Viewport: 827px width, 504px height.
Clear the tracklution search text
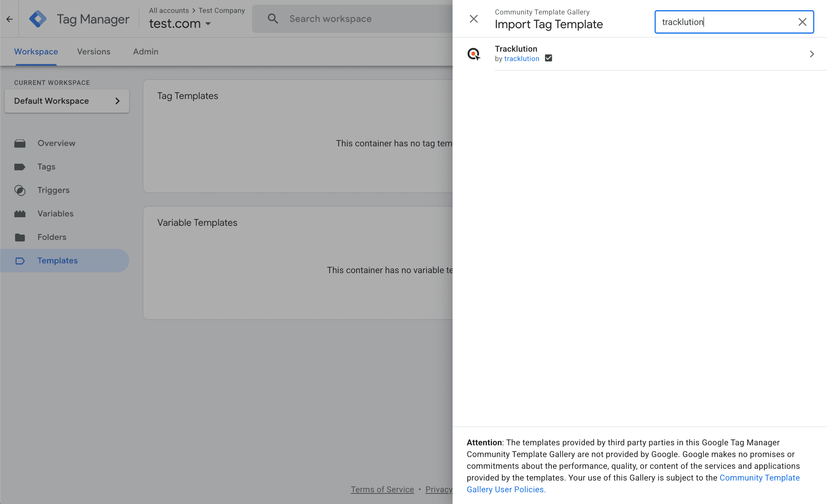click(802, 22)
